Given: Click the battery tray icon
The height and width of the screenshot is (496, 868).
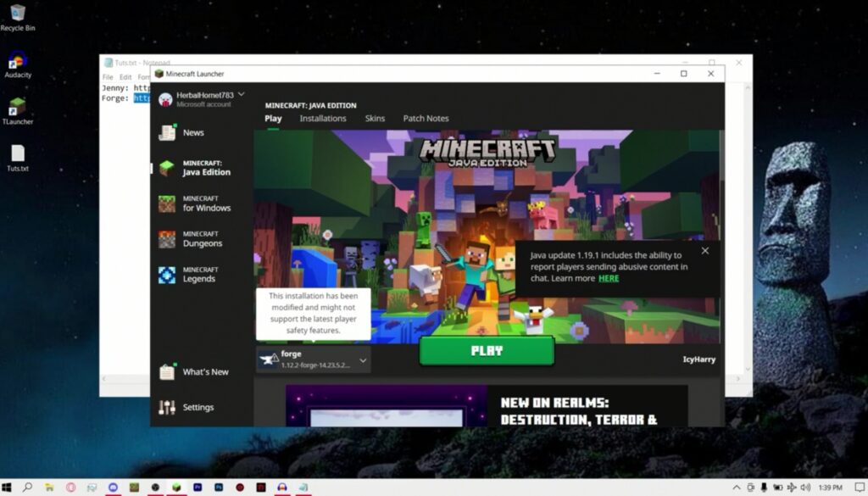Looking at the screenshot, I should point(778,488).
